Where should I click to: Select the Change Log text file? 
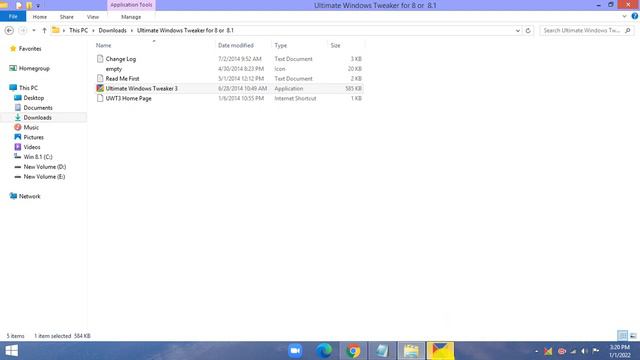[121, 59]
